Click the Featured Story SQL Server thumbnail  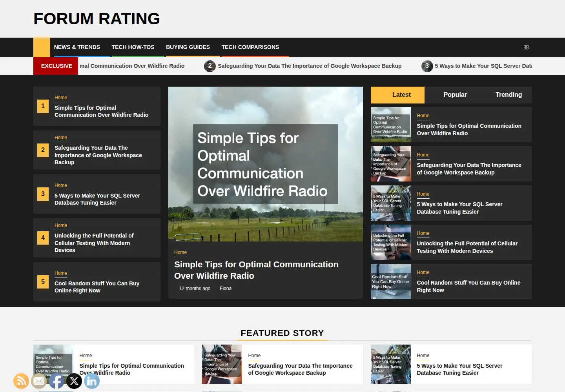[x=391, y=364]
